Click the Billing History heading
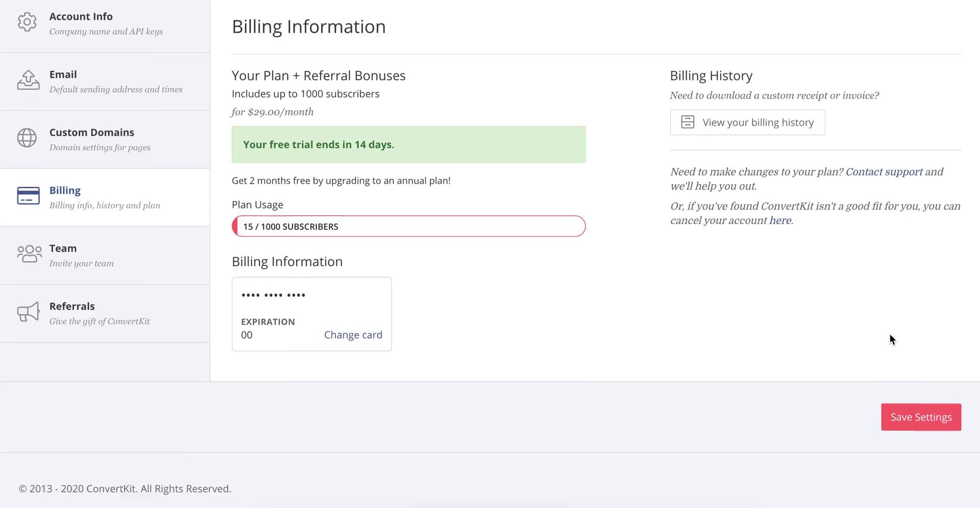 pyautogui.click(x=711, y=76)
